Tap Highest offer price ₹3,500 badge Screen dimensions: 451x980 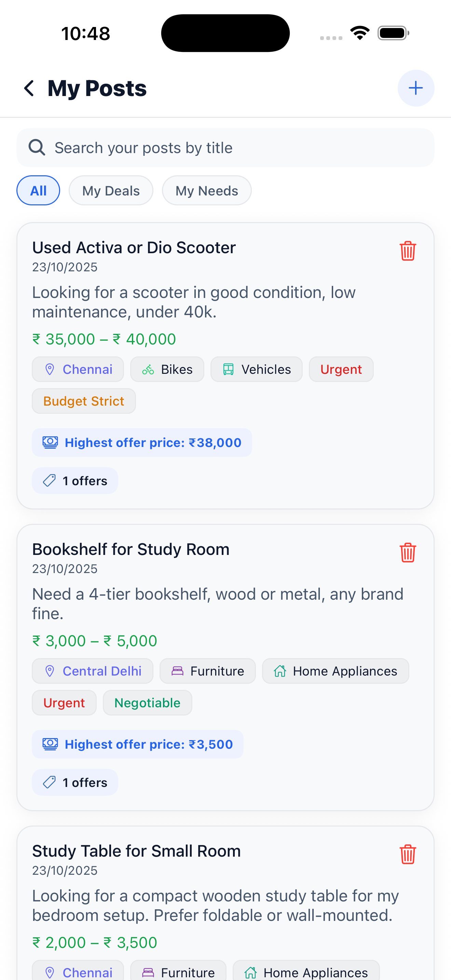(138, 744)
